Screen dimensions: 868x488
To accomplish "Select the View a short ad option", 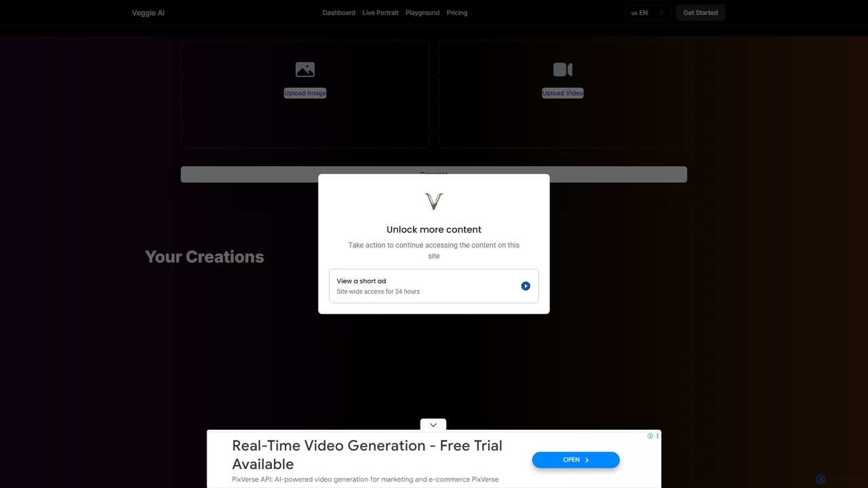I will [434, 286].
